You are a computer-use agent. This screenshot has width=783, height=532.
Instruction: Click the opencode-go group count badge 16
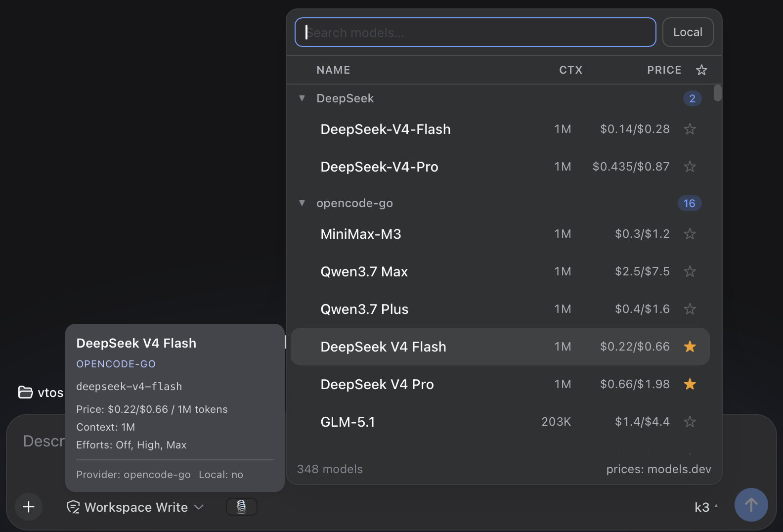[x=689, y=203]
